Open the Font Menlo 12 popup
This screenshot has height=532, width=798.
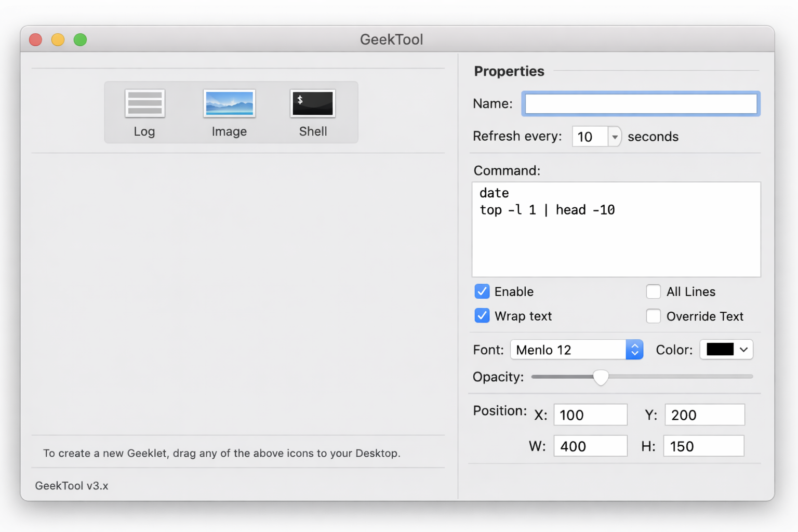(x=577, y=350)
